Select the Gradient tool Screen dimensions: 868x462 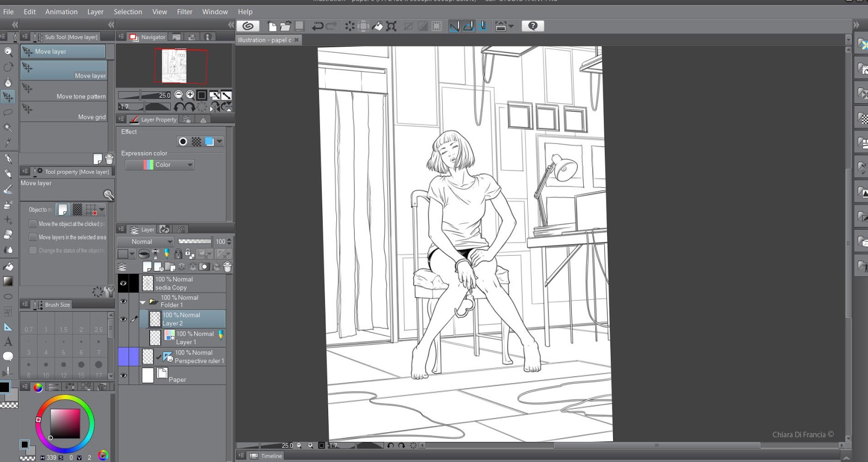[8, 281]
